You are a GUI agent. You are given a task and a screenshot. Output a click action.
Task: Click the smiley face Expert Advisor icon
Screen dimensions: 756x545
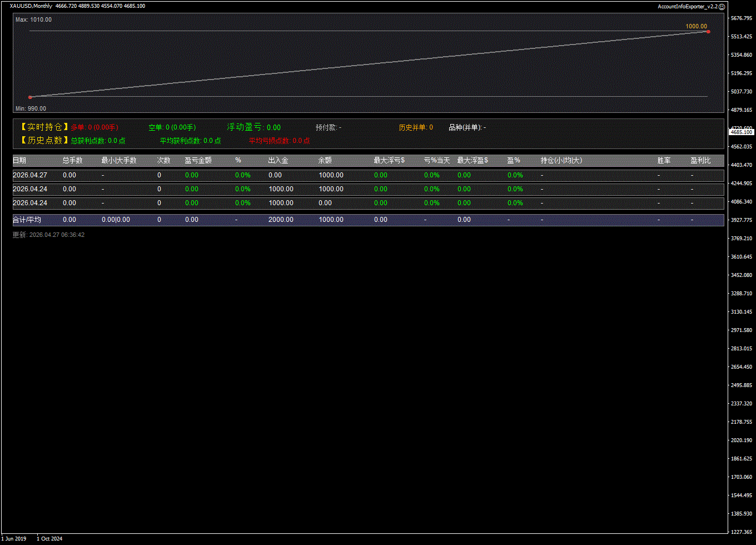[x=722, y=7]
